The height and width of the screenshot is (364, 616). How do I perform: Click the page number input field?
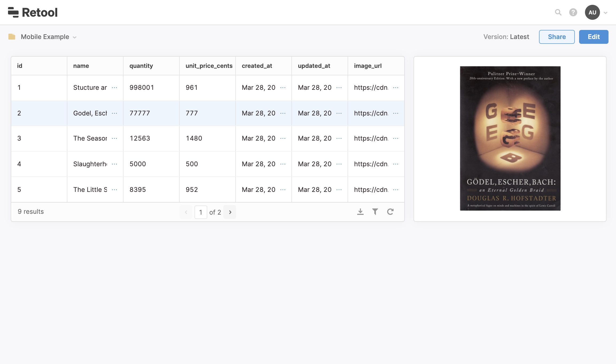tap(201, 212)
